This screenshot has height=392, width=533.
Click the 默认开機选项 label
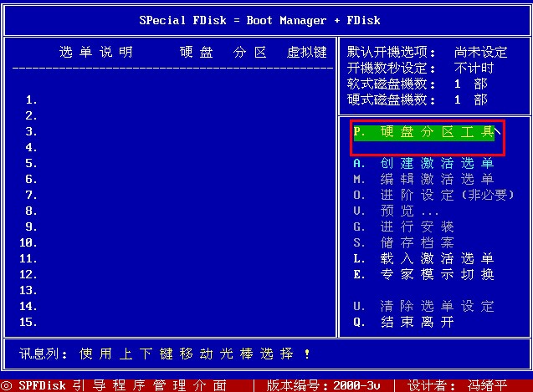click(x=391, y=52)
